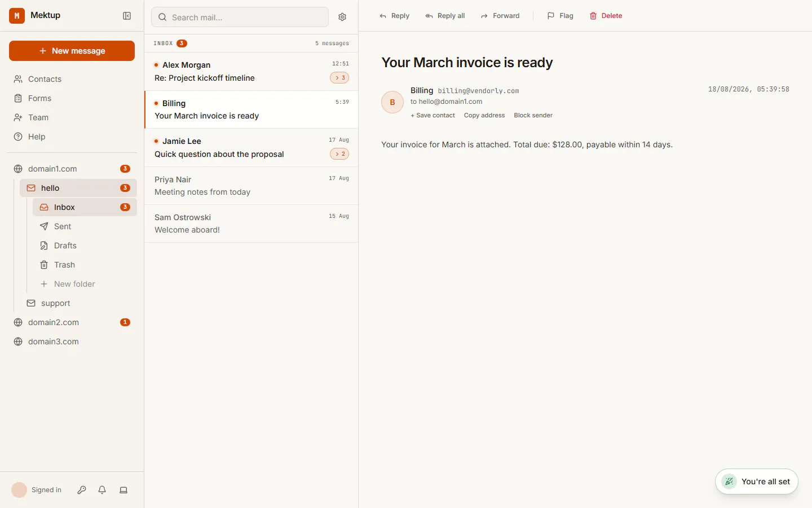Open Priya Nair's Meeting notes email

[251, 186]
